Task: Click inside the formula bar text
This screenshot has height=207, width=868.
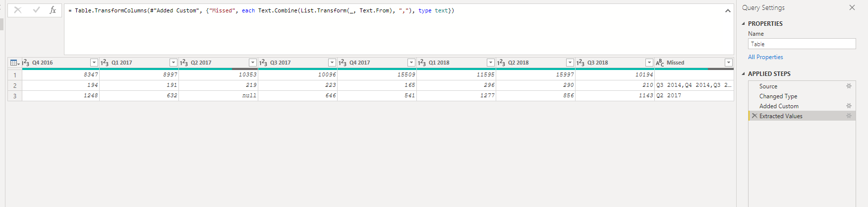Action: [261, 10]
